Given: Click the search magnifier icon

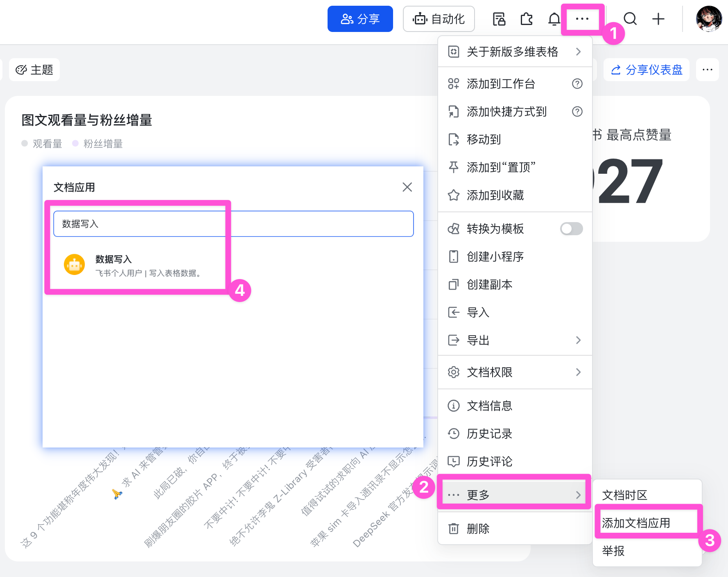Looking at the screenshot, I should pos(630,19).
